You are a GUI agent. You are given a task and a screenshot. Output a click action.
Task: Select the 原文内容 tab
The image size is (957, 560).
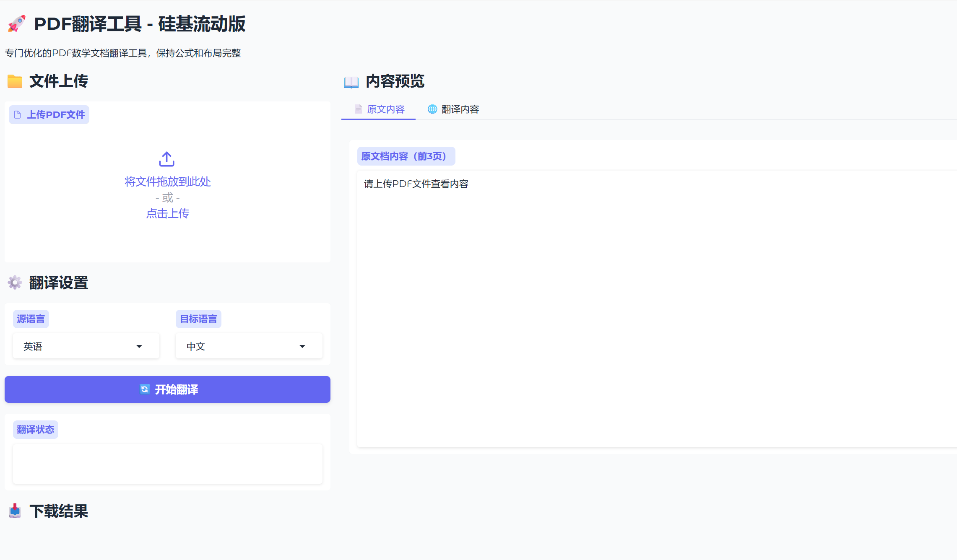[x=385, y=109]
